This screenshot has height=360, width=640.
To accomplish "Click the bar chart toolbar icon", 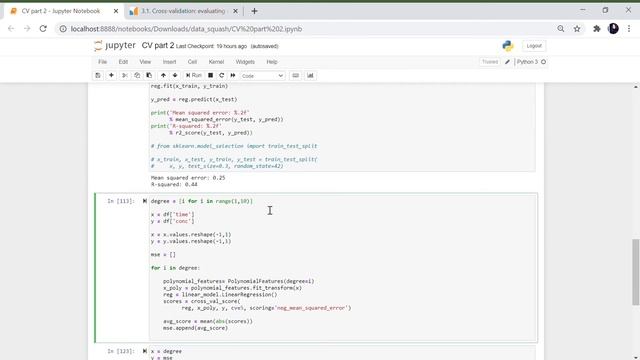I will (310, 76).
